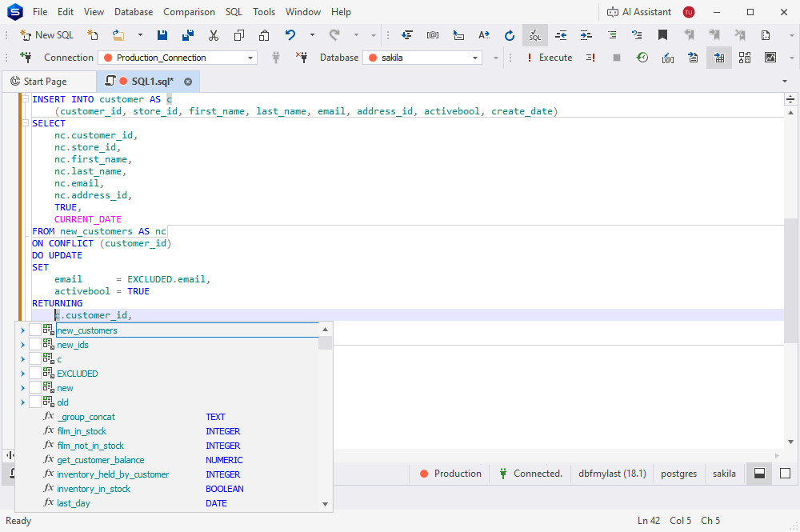Expand the 'old' item in suggestion list
Viewport: 800px width, 532px height.
(x=22, y=402)
